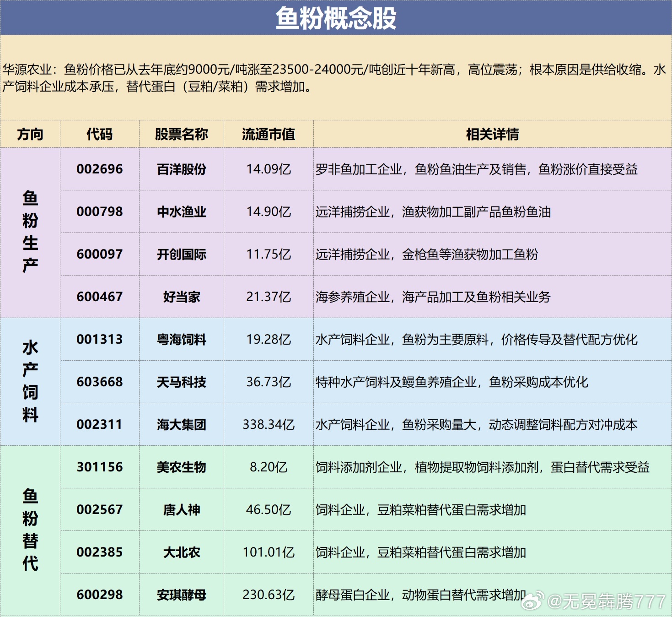Viewport: 672px width, 617px height.
Task: Select market value 46.50亿
Action: tap(269, 509)
